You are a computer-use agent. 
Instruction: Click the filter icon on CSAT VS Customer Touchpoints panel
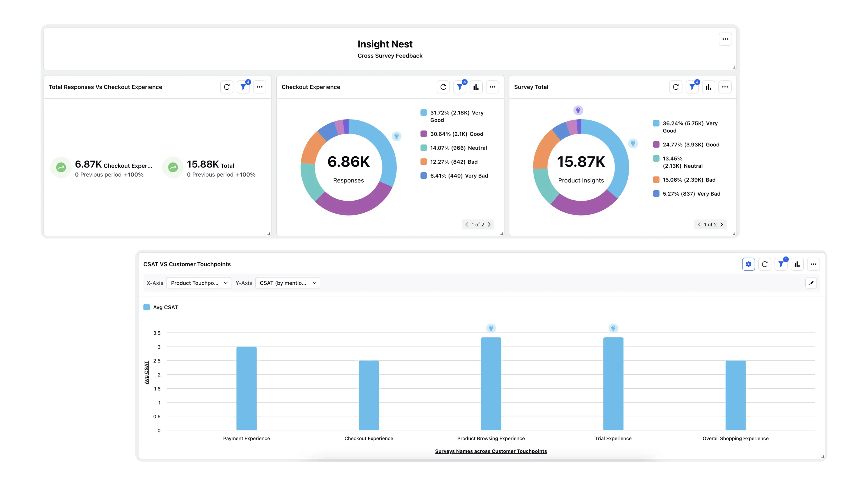tap(781, 264)
